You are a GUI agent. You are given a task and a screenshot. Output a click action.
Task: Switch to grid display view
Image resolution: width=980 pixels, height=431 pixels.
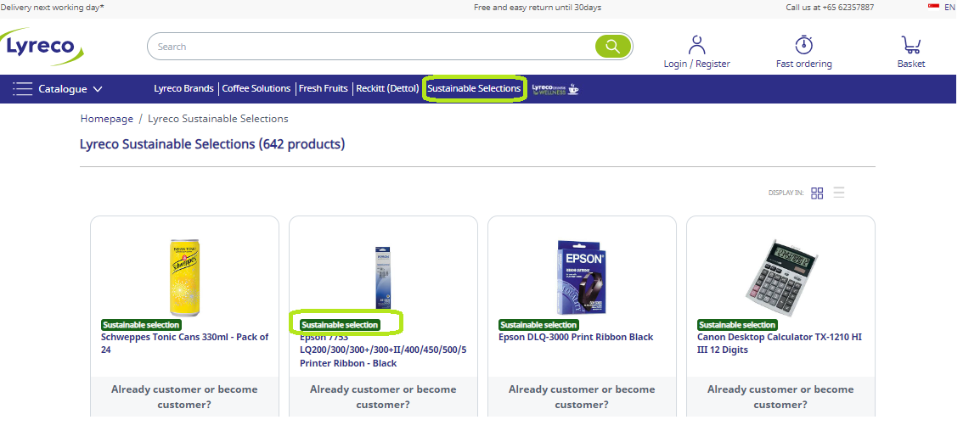(817, 193)
